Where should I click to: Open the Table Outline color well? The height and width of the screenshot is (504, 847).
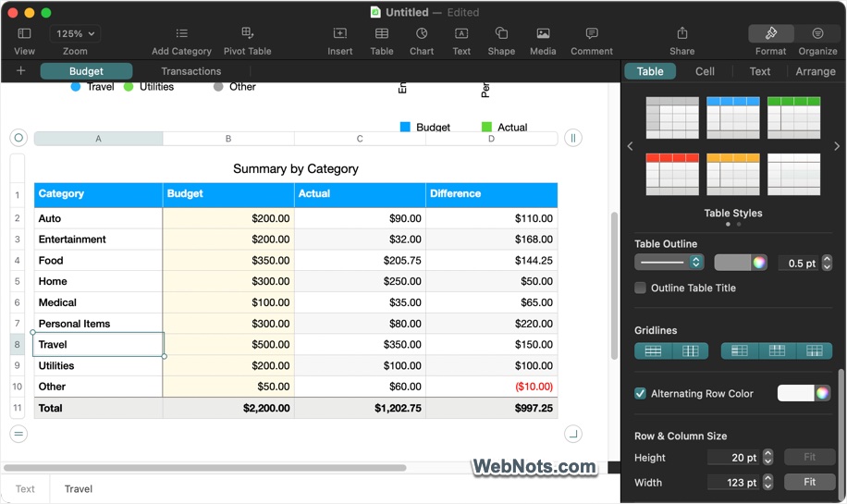732,263
